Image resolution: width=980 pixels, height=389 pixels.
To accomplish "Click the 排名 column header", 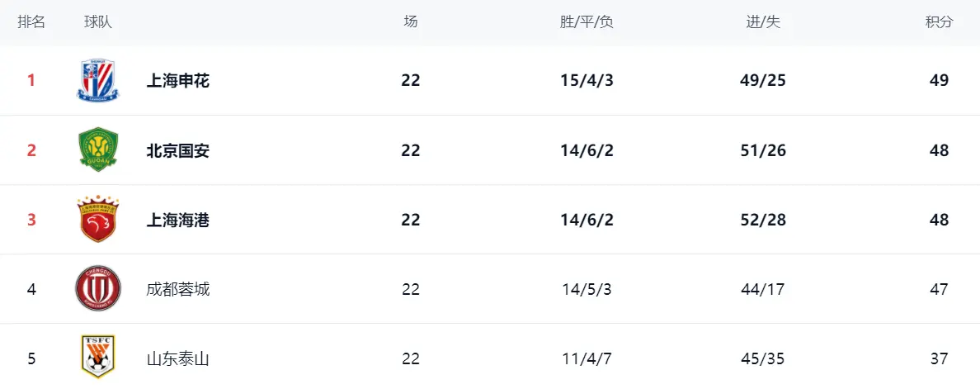I will 31,22.
